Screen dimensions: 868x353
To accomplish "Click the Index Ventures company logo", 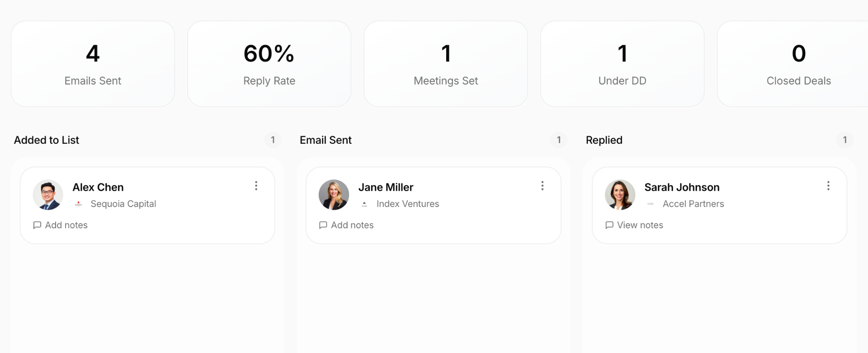I will pyautogui.click(x=365, y=204).
